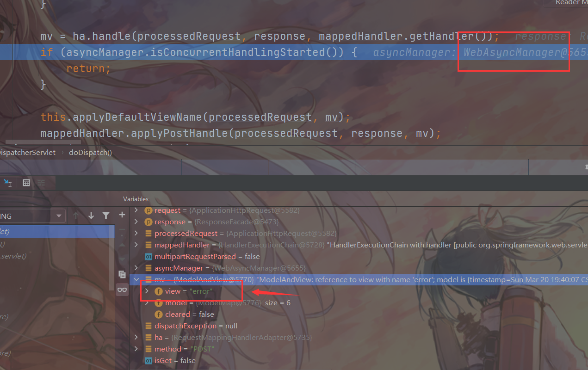Expand the request variable node

136,210
